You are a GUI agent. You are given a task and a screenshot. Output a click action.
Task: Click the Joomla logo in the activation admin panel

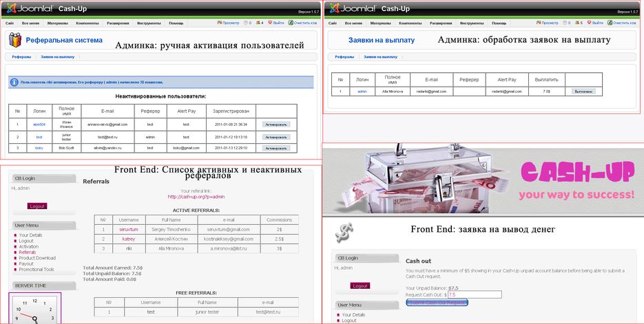click(x=12, y=8)
